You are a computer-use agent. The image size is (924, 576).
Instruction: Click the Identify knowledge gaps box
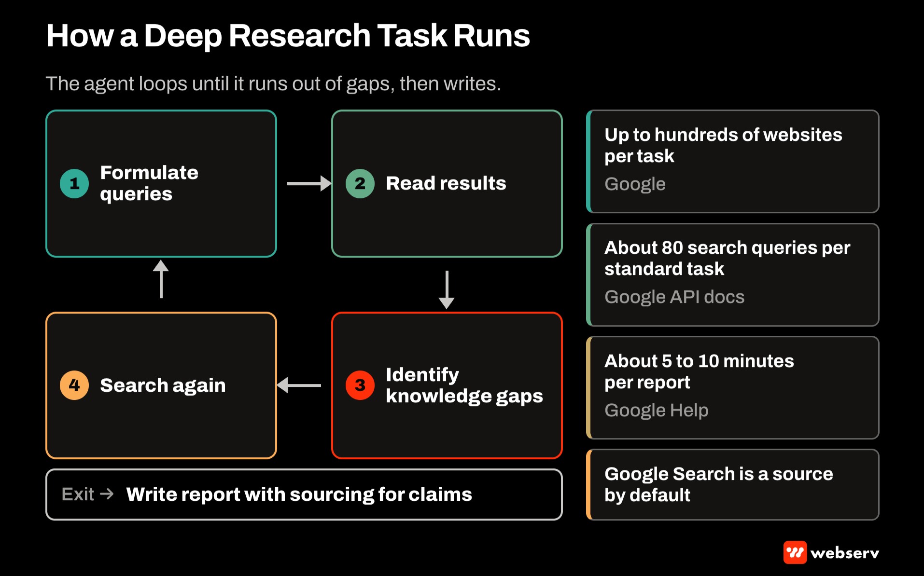(x=447, y=385)
